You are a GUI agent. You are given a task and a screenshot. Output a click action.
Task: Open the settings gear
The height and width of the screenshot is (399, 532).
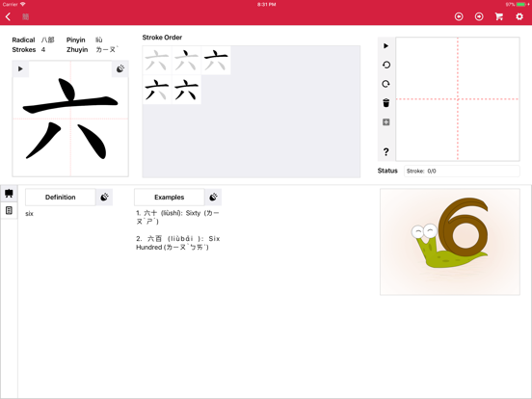coord(519,16)
